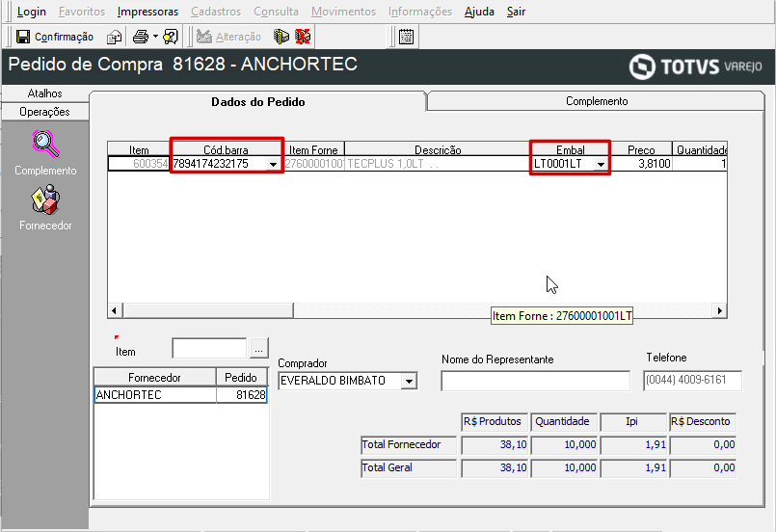Open the help question-mark icon

tap(171, 37)
